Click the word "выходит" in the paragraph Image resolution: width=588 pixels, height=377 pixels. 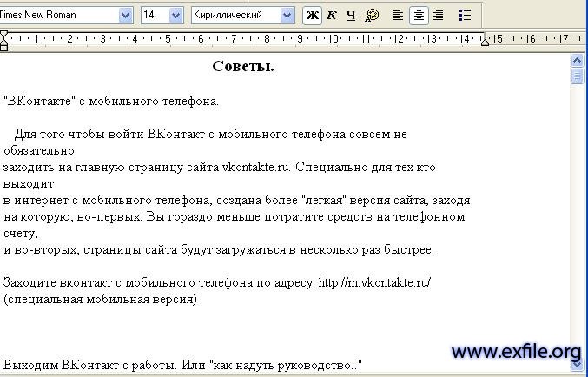click(29, 184)
